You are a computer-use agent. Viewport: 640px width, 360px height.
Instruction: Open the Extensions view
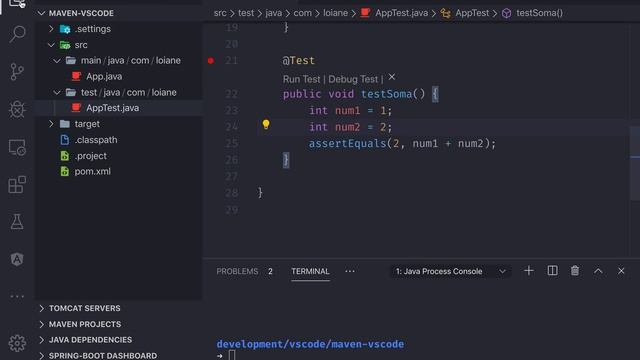(17, 184)
